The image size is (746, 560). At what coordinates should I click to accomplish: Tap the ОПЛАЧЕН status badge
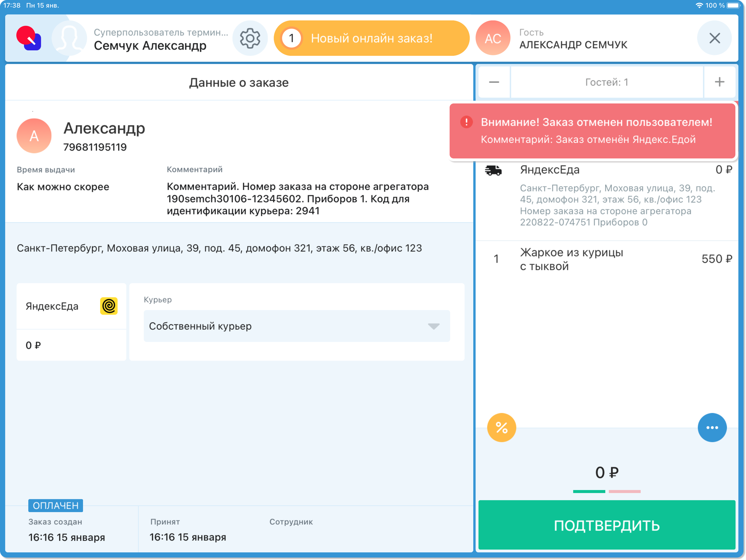click(x=56, y=505)
